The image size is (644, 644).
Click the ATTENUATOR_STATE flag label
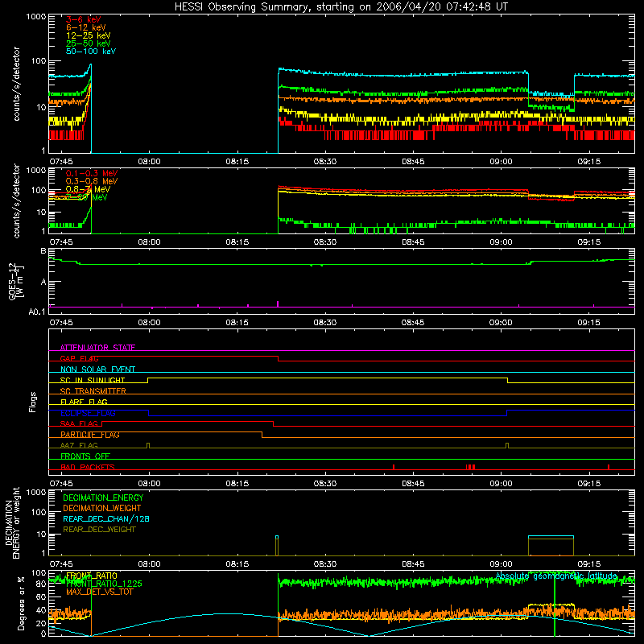(x=97, y=348)
